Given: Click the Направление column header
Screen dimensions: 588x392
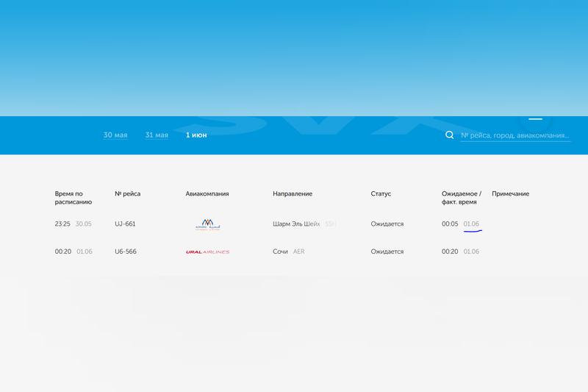Looking at the screenshot, I should 293,193.
